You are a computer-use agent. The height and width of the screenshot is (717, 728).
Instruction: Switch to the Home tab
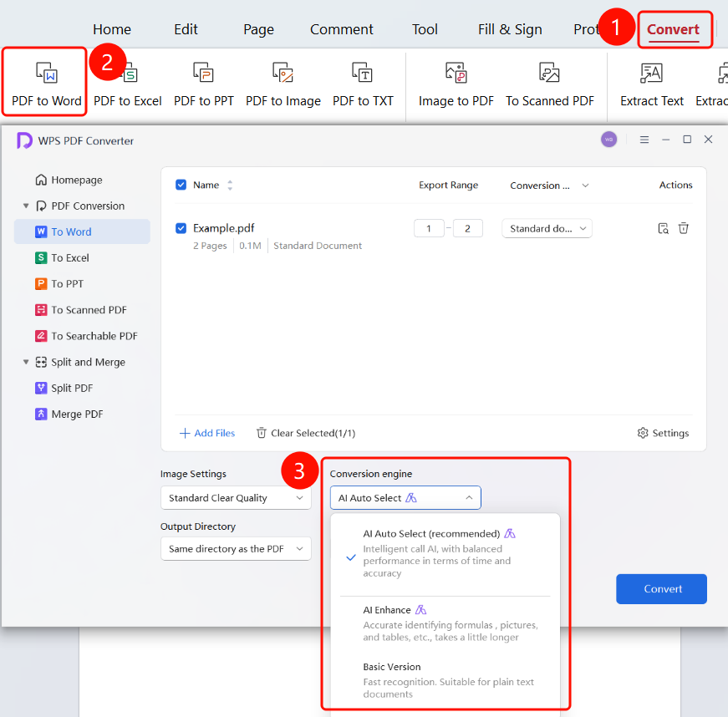click(112, 29)
